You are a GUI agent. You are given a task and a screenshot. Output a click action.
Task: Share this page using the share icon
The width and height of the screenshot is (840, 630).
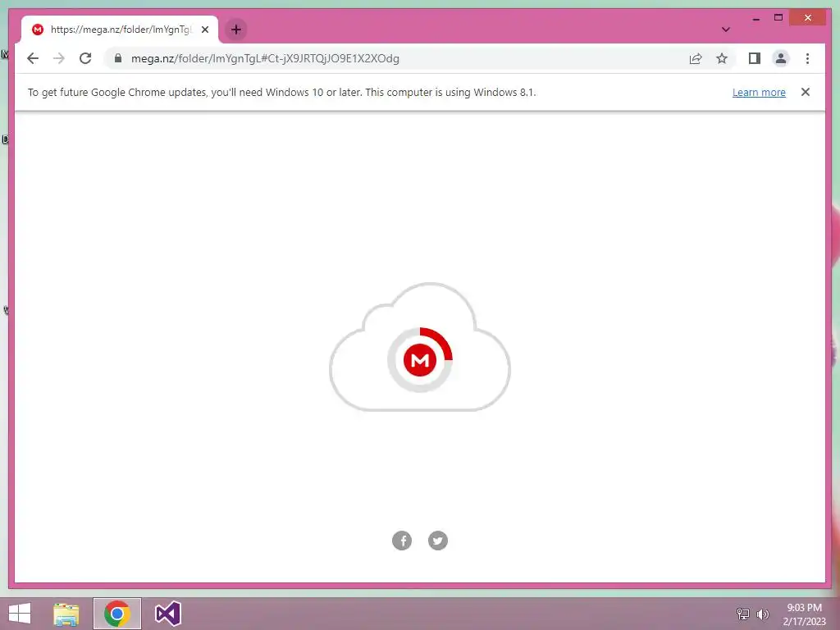point(696,58)
